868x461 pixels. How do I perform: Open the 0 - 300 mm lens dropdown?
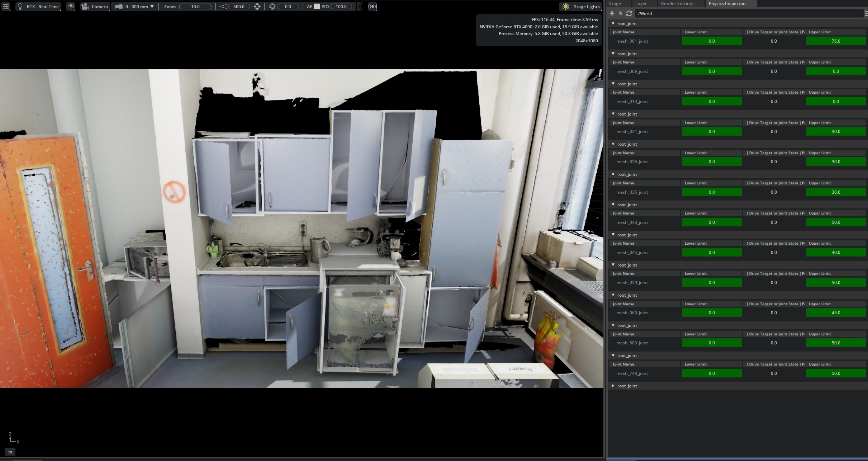tap(134, 6)
